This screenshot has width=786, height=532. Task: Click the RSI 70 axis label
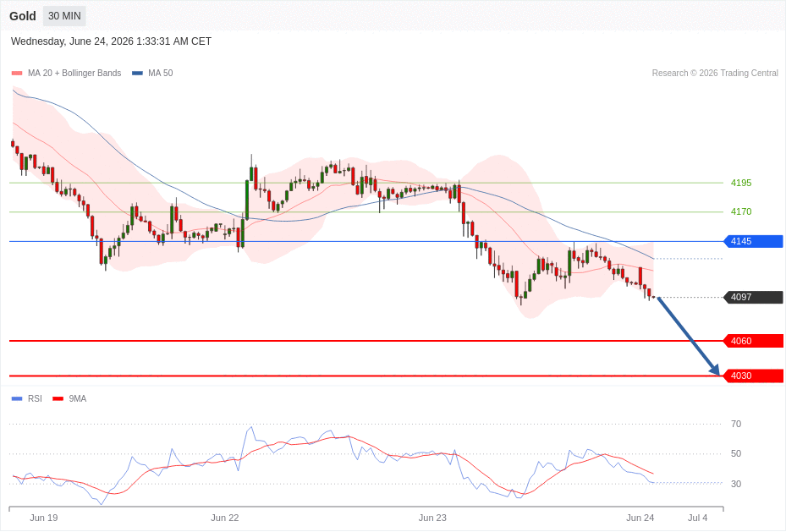pos(736,425)
